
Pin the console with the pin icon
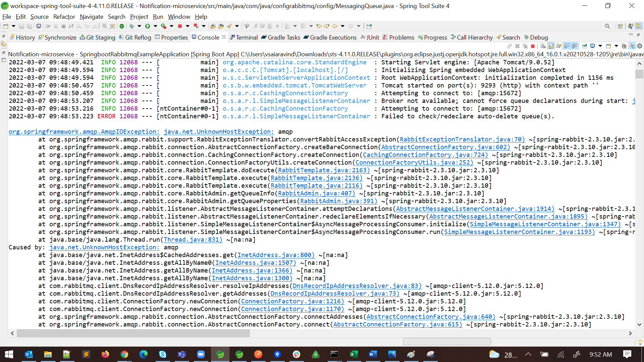coord(585,46)
